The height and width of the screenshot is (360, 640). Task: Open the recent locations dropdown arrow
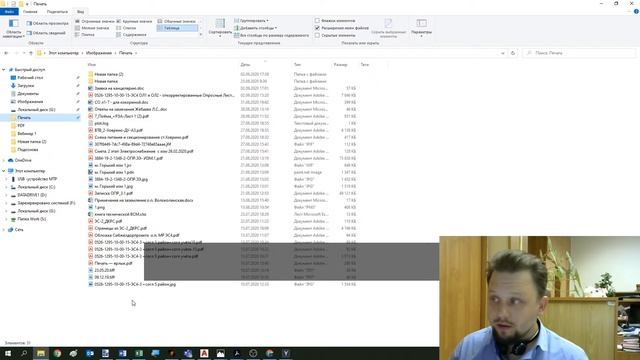(24, 53)
